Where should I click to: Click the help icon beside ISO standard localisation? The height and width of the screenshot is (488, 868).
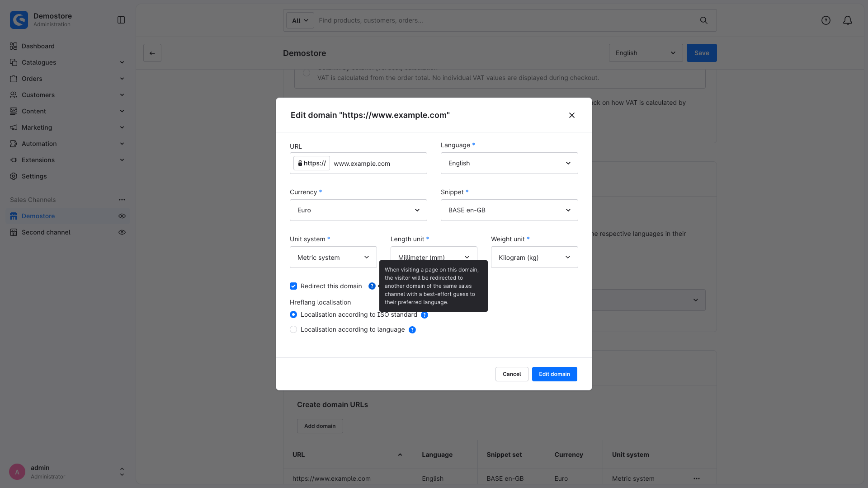click(x=425, y=315)
